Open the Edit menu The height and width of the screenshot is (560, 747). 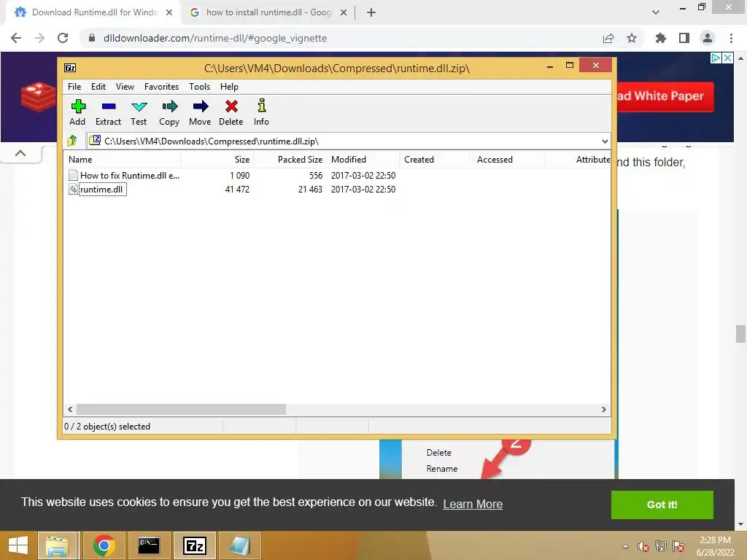[98, 87]
